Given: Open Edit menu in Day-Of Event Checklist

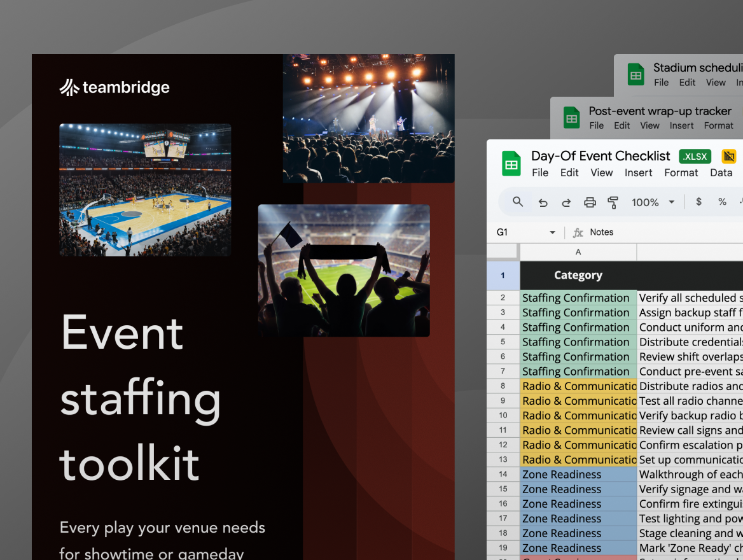Looking at the screenshot, I should [x=569, y=172].
